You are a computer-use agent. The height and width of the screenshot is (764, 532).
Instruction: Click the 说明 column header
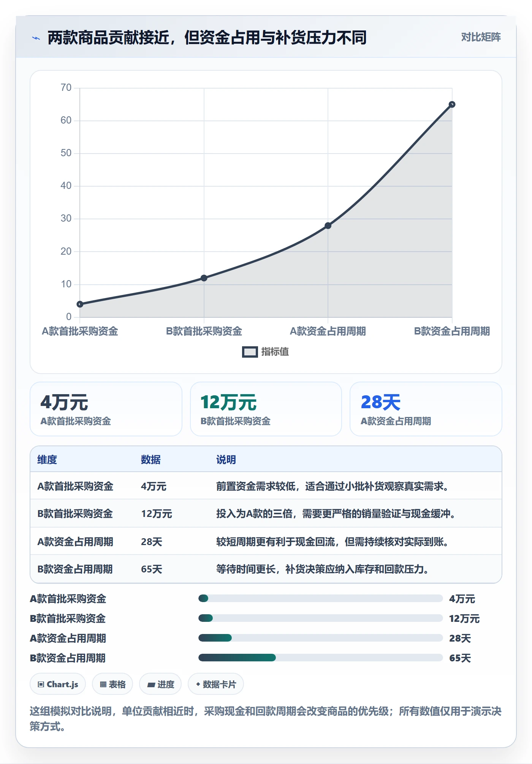[x=226, y=460]
